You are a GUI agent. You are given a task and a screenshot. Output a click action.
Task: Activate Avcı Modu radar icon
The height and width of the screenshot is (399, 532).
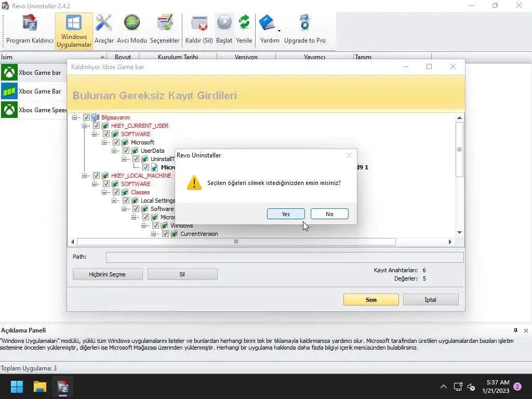tap(131, 30)
